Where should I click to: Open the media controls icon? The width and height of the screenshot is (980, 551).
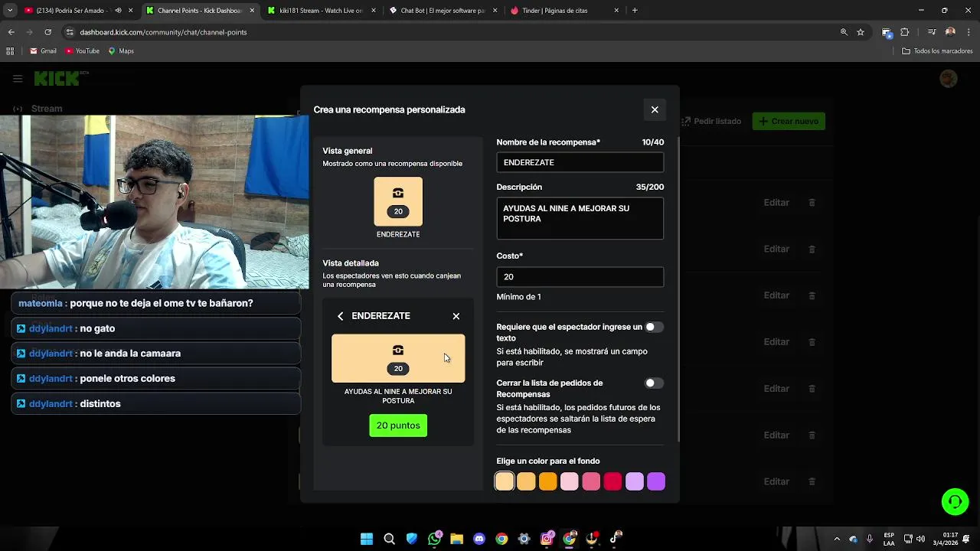932,32
